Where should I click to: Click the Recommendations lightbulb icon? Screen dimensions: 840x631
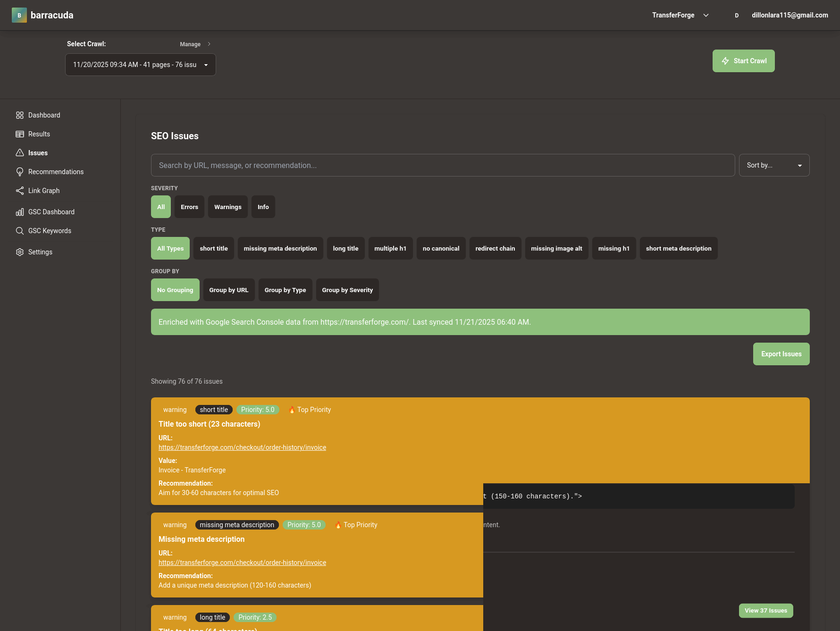[x=20, y=171]
